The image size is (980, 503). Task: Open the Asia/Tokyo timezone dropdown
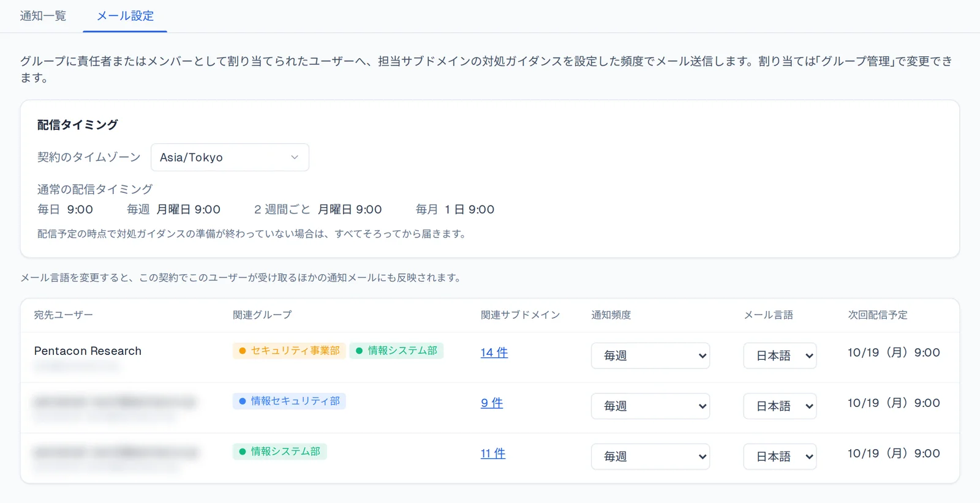pos(230,157)
